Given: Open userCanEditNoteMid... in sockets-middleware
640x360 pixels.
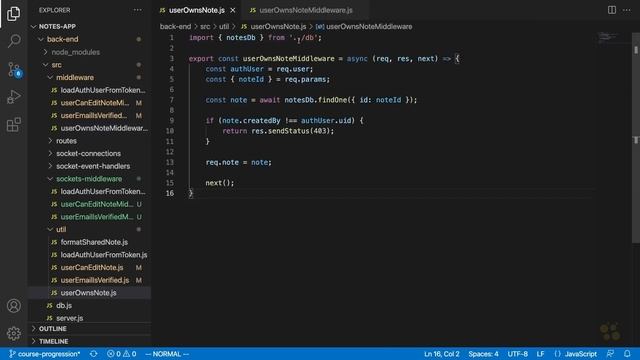Looking at the screenshot, I should pos(97,204).
